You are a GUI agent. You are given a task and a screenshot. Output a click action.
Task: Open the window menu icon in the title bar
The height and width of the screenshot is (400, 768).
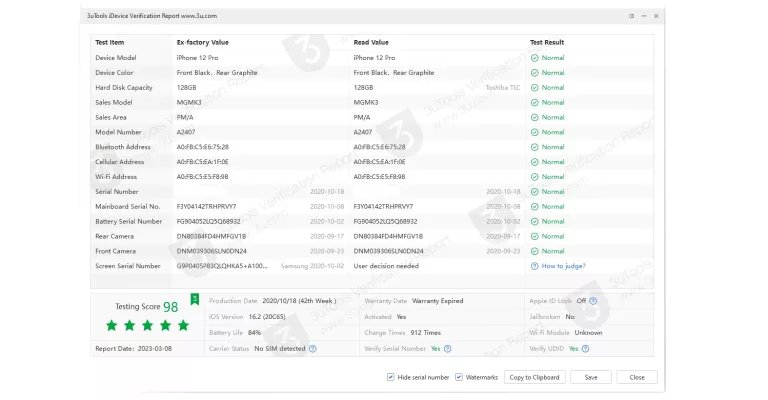point(631,16)
